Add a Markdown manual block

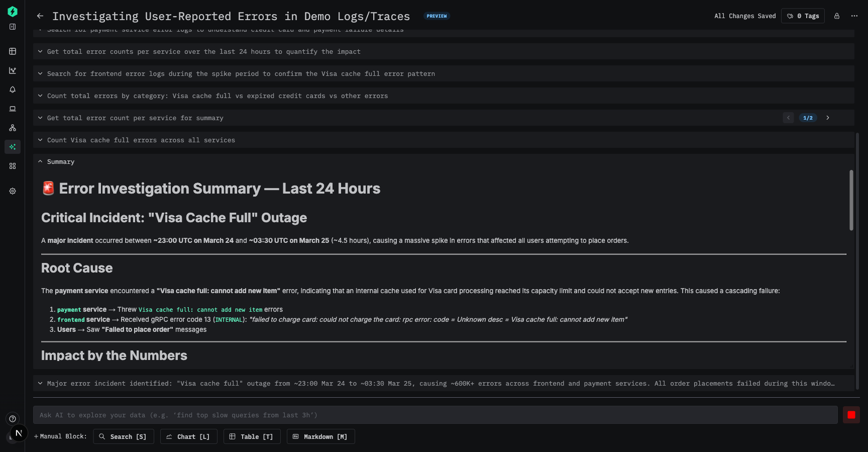(x=320, y=436)
